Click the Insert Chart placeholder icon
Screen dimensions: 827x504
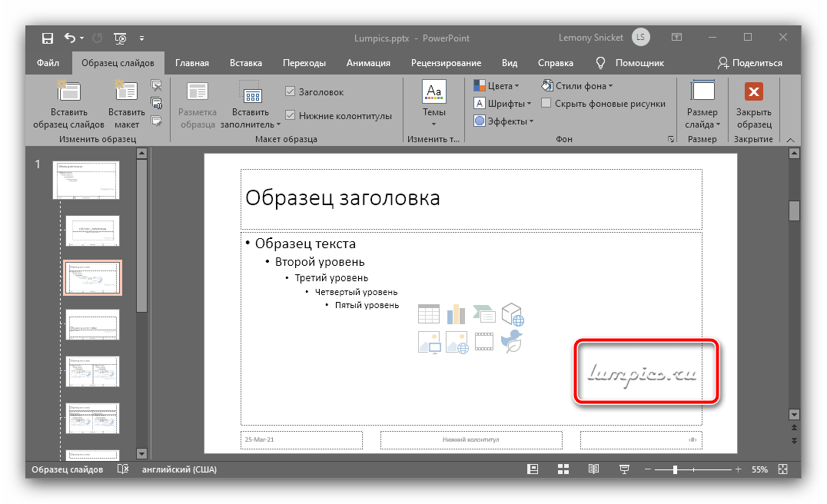[x=457, y=313]
